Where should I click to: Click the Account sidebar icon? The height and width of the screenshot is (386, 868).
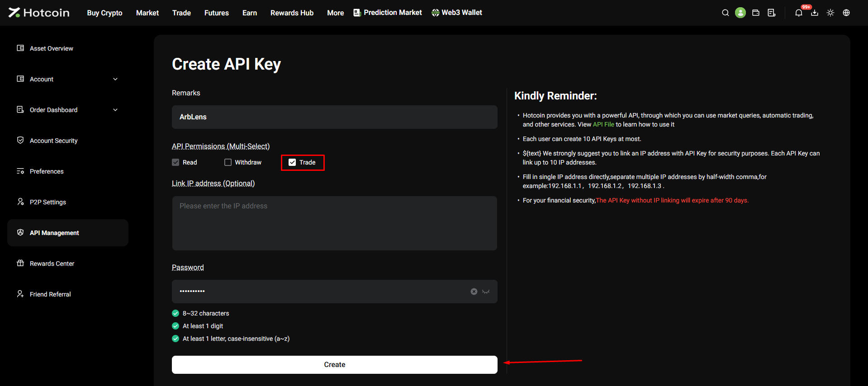pyautogui.click(x=20, y=79)
